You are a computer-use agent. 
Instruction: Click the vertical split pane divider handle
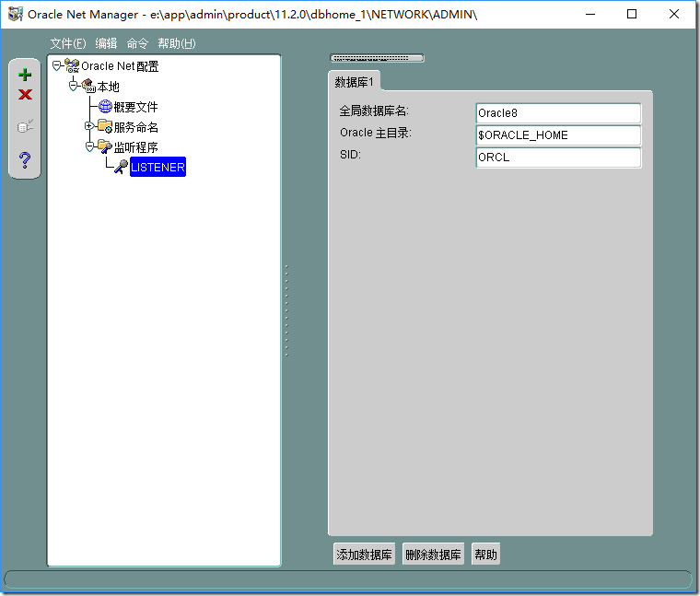tap(286, 310)
